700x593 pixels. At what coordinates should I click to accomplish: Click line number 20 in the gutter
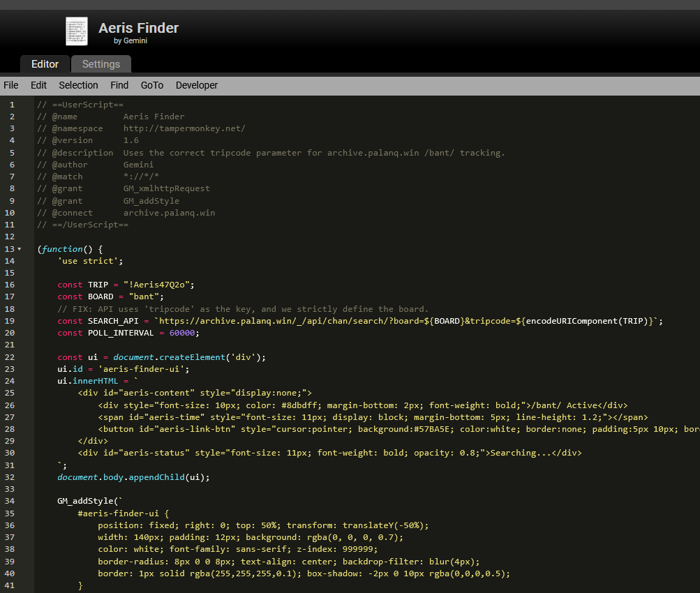(10, 333)
